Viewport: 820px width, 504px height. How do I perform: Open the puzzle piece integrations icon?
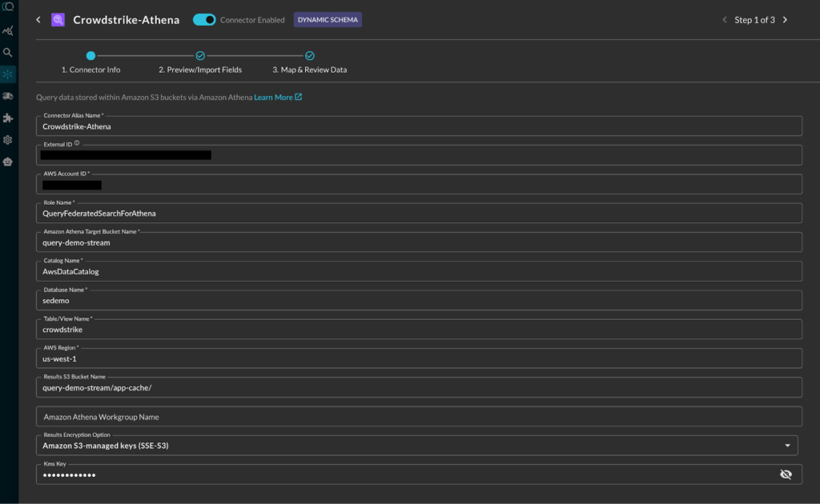8,118
